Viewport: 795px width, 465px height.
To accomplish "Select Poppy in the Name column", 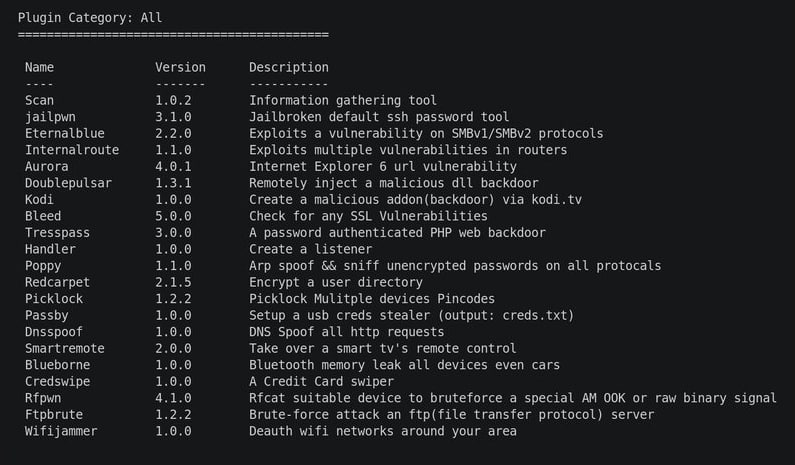I will (x=43, y=266).
